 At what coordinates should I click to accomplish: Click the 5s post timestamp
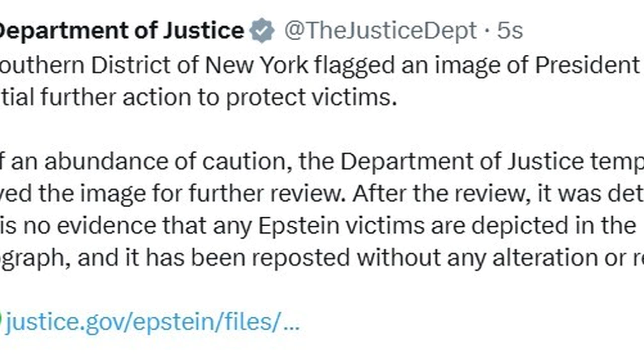510,31
